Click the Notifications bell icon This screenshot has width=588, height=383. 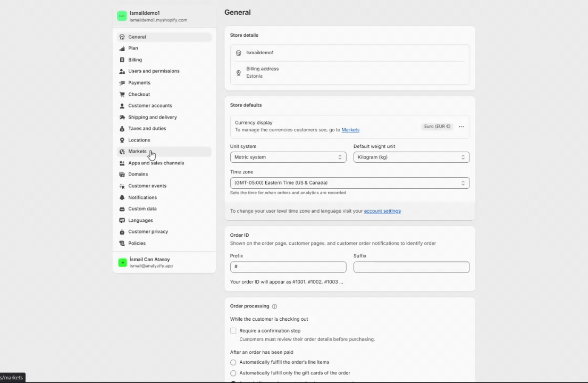pos(122,198)
